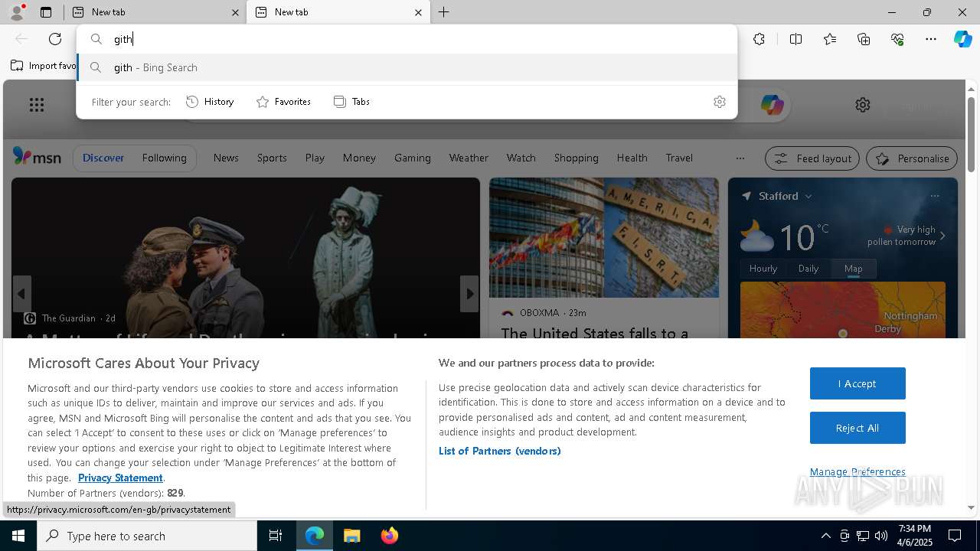Open Split screen view
Image resolution: width=980 pixels, height=551 pixels.
click(x=795, y=39)
